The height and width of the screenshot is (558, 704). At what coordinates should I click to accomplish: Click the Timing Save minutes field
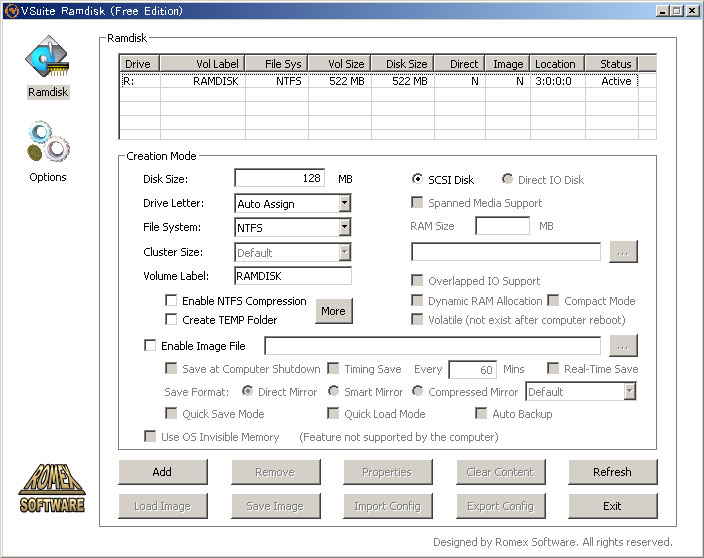coord(472,369)
